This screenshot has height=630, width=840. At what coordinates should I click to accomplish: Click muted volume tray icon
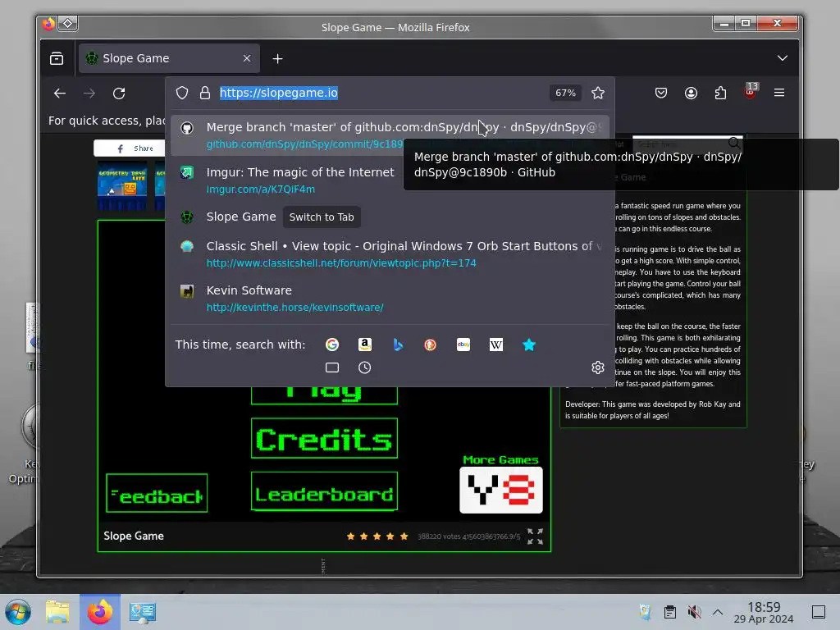tap(694, 612)
